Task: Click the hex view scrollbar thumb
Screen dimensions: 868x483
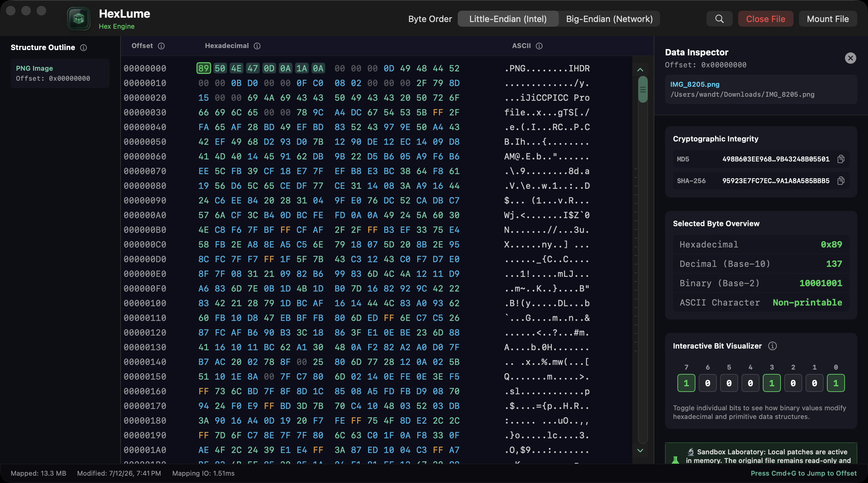Action: click(643, 89)
